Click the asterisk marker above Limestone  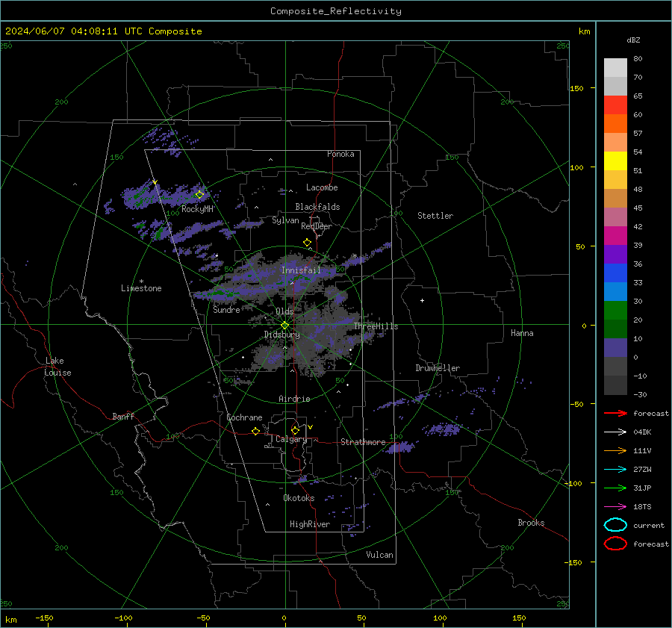141,282
